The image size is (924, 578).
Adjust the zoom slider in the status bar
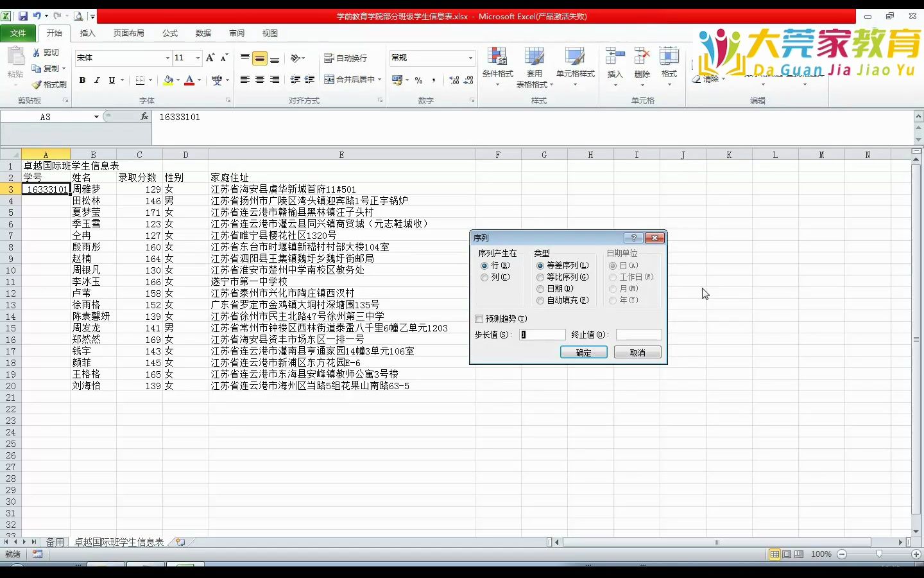878,554
